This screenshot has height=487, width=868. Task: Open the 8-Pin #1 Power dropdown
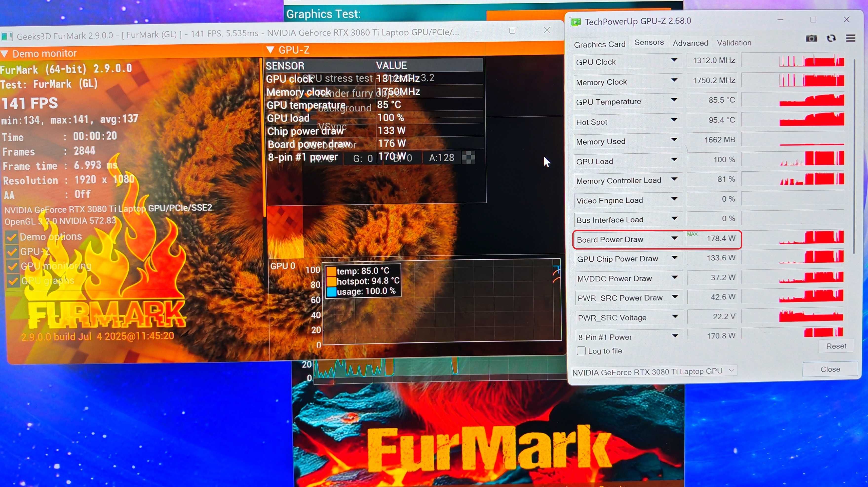(675, 336)
